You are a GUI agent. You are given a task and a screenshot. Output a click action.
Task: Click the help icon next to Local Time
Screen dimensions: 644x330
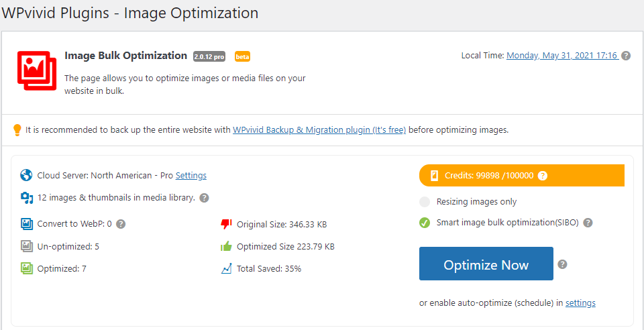click(625, 56)
